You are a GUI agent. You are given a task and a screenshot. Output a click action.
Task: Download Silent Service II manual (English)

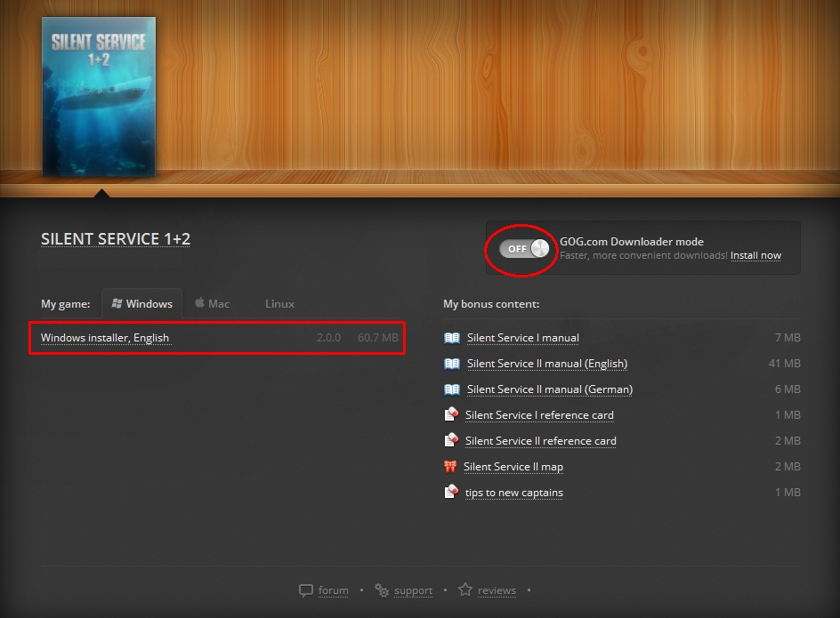[x=547, y=364]
